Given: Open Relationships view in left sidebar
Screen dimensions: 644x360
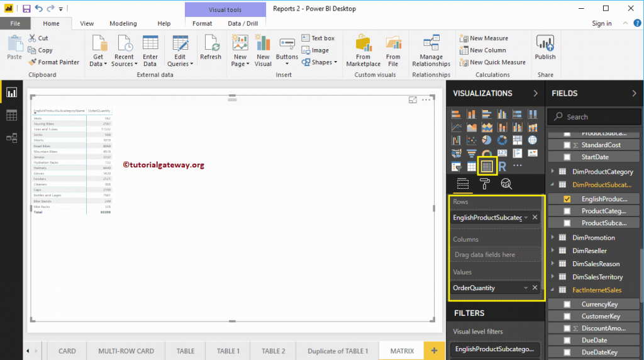Looking at the screenshot, I should click(11, 138).
